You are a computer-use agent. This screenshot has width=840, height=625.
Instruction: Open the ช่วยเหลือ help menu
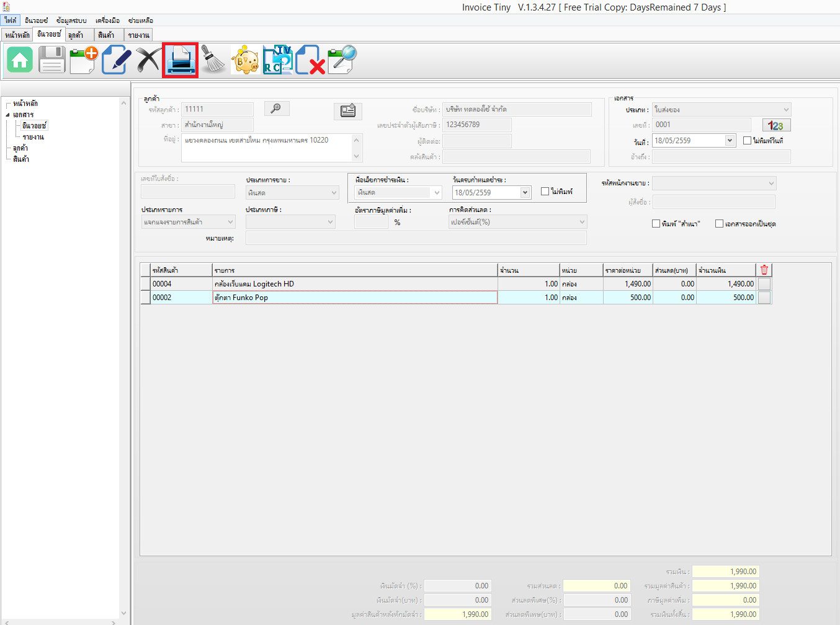(141, 20)
